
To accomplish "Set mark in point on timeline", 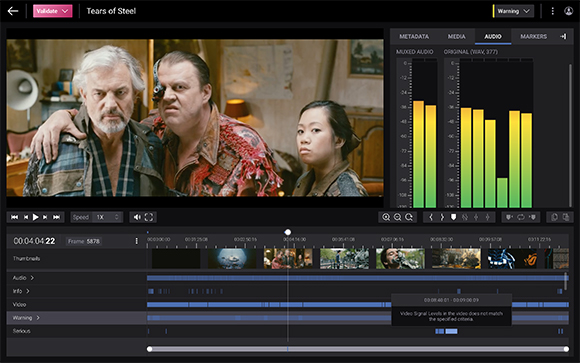I will [476, 217].
